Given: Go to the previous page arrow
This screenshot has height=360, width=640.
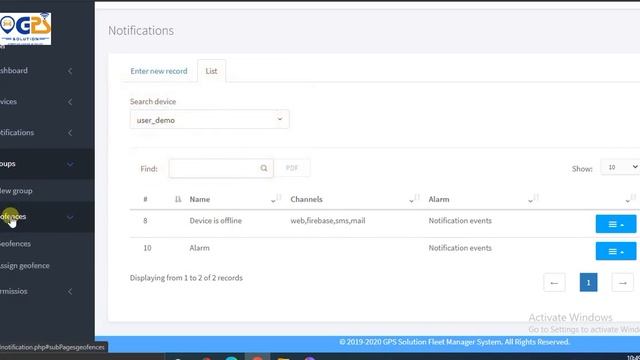Looking at the screenshot, I should (554, 282).
